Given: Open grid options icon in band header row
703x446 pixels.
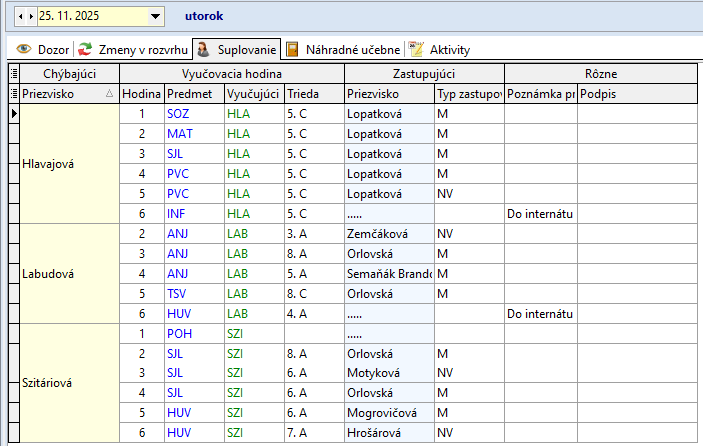Looking at the screenshot, I should pyautogui.click(x=13, y=73).
